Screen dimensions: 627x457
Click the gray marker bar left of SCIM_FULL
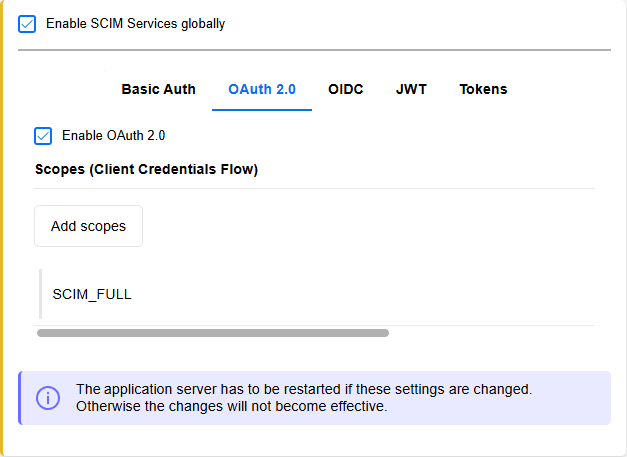click(41, 294)
